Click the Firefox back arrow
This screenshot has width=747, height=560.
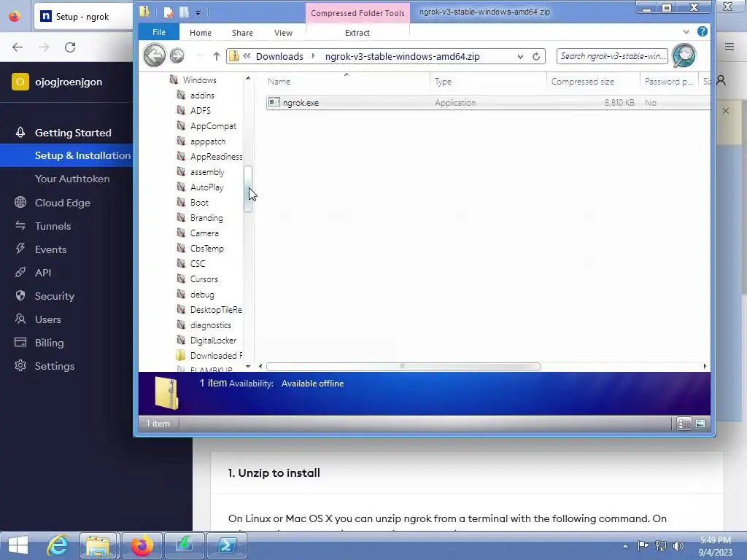point(18,47)
